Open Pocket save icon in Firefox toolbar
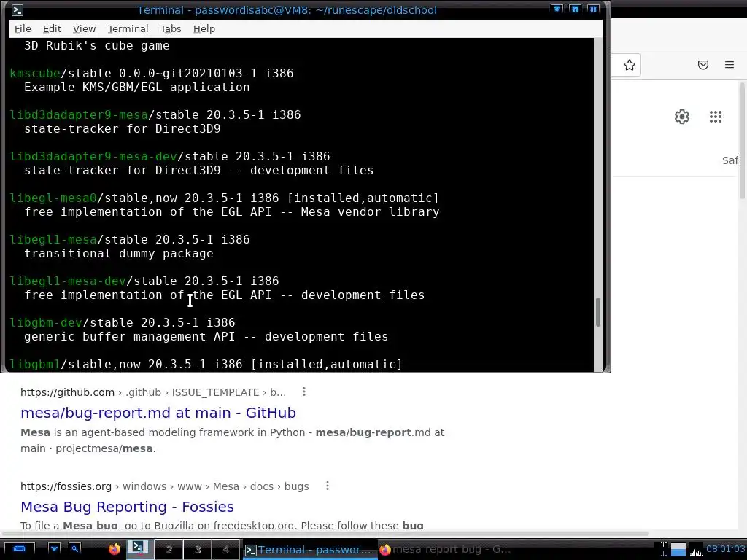The width and height of the screenshot is (747, 560). point(703,65)
